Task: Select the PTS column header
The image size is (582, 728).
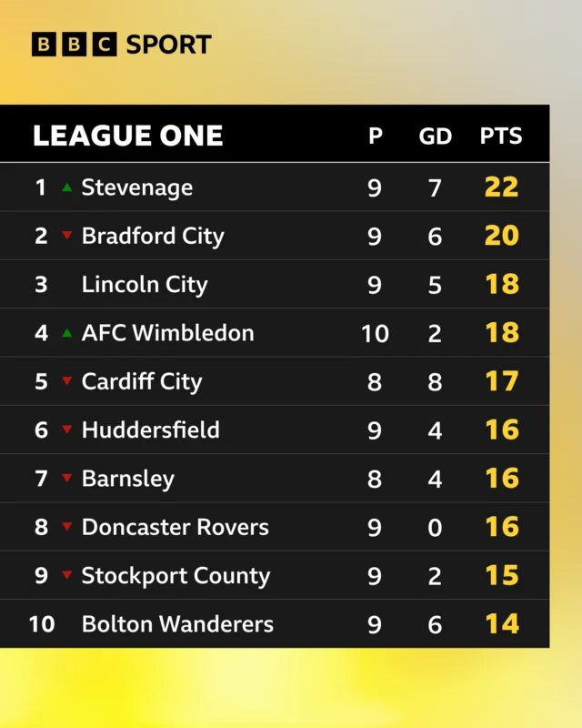Action: click(x=501, y=136)
